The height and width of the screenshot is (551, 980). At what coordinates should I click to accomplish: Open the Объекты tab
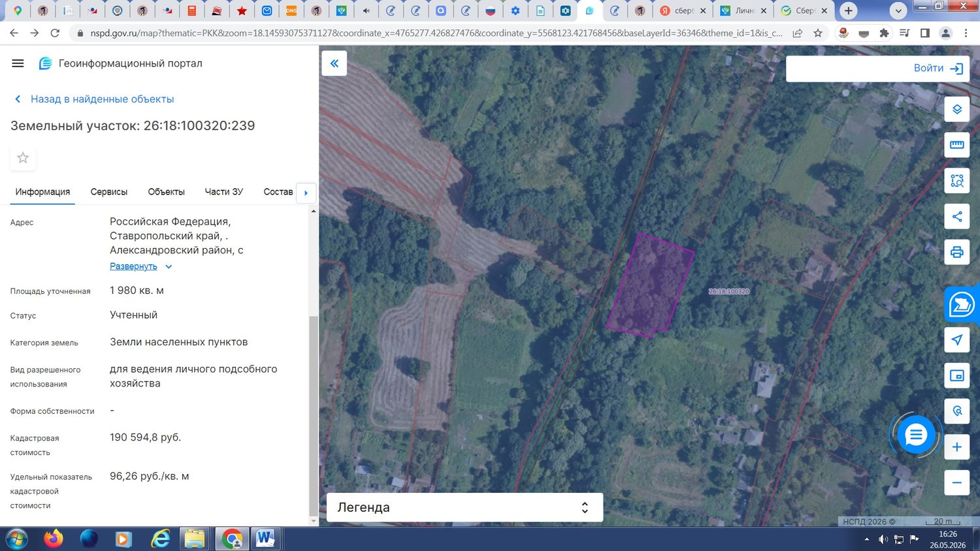[x=167, y=192]
